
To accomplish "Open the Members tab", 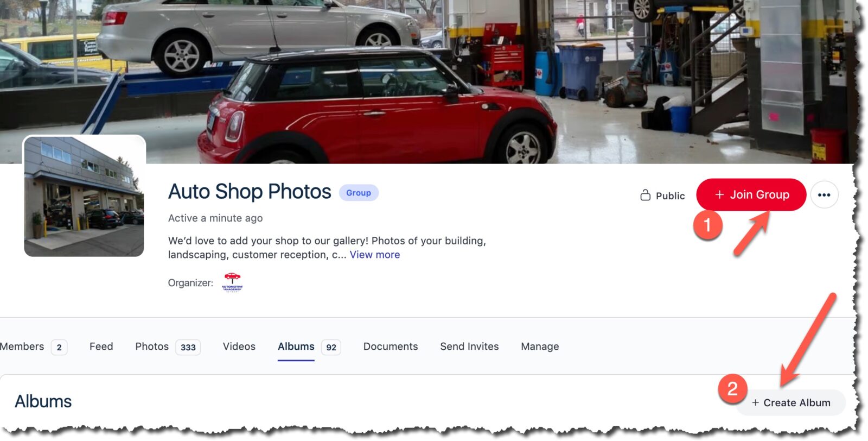I will tap(22, 346).
